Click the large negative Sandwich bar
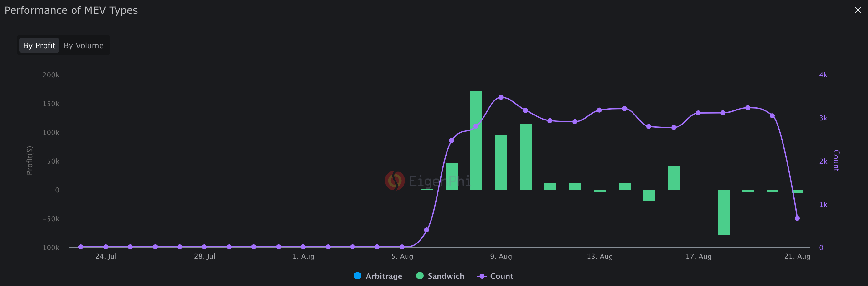This screenshot has width=868, height=286. click(723, 212)
